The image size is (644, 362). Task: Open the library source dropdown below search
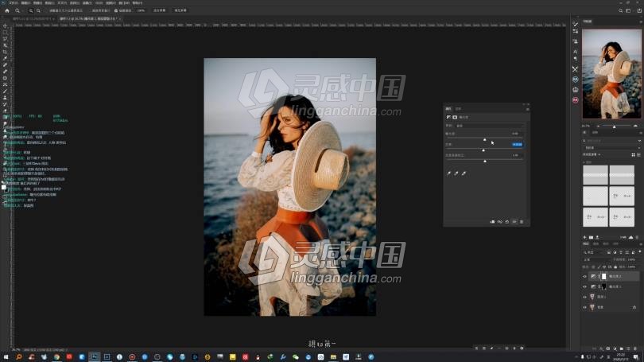pyautogui.click(x=612, y=148)
